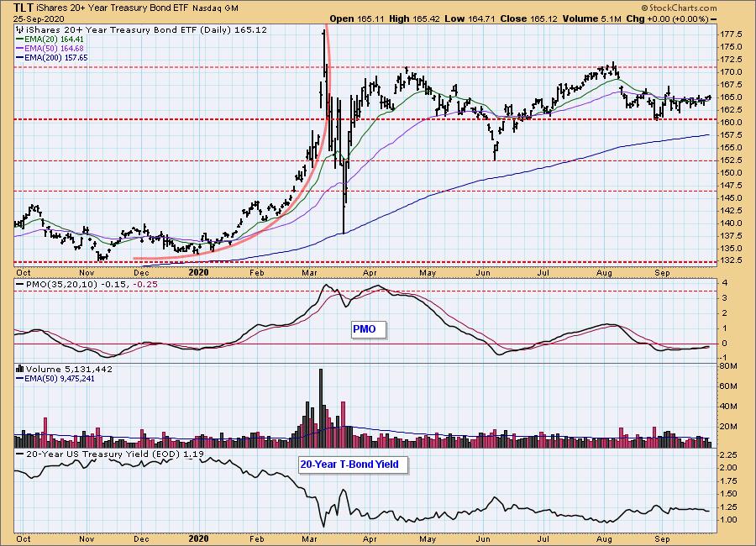Click the Jul label under the yield panel

(543, 538)
